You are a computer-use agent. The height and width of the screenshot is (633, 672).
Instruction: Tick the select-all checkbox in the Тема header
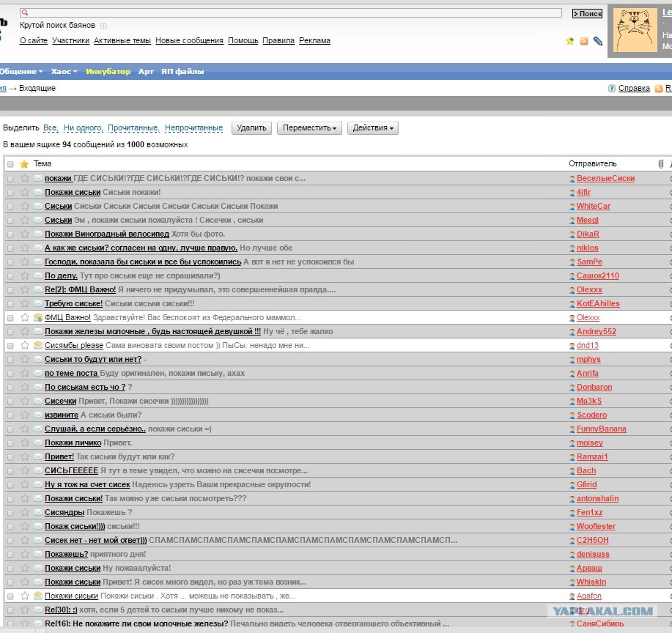10,164
